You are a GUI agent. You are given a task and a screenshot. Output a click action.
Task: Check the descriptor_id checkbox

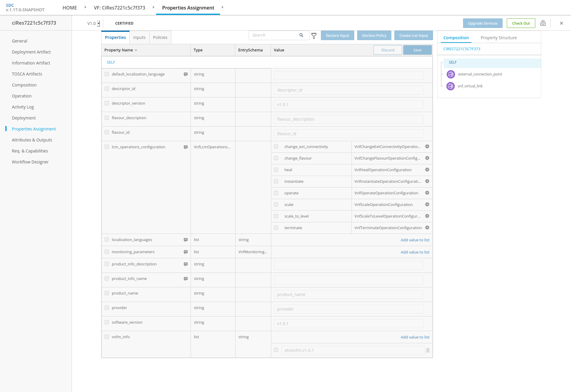[x=107, y=89]
